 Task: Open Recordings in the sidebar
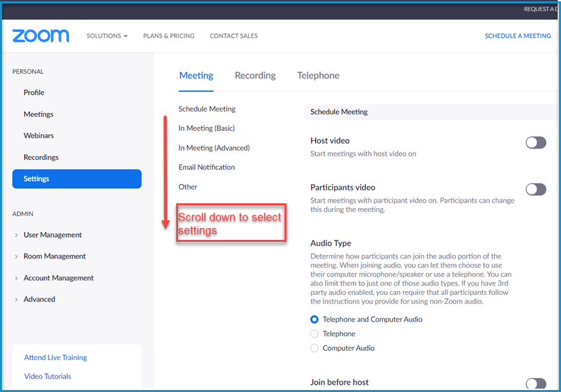pos(41,157)
